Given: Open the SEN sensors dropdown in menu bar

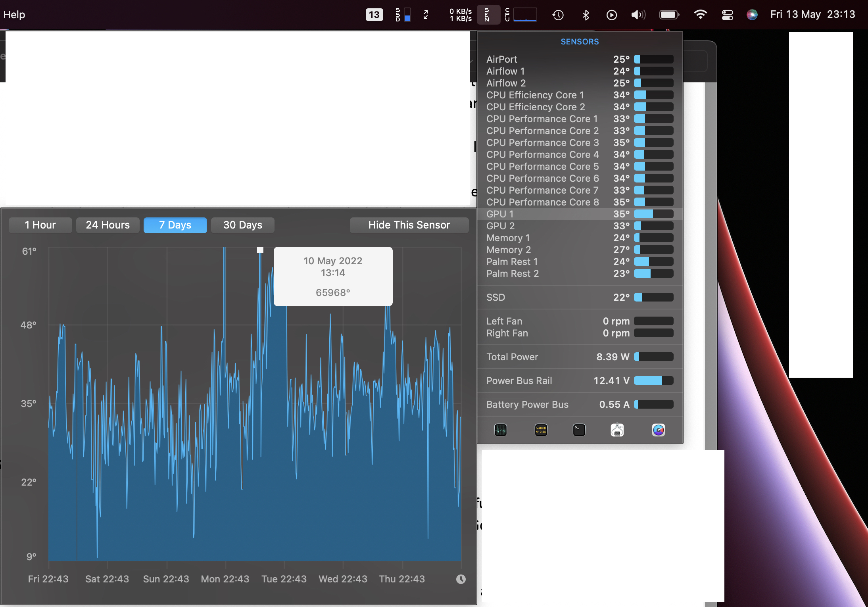Looking at the screenshot, I should pyautogui.click(x=488, y=15).
